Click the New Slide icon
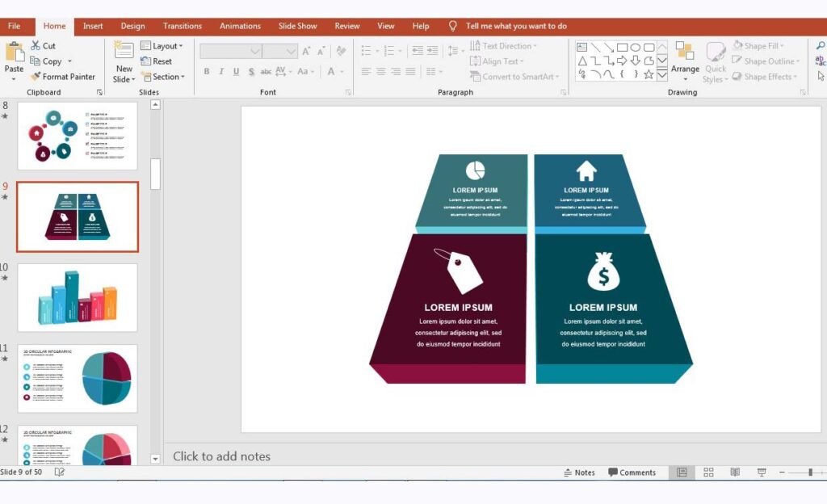The height and width of the screenshot is (504, 827). (x=124, y=51)
